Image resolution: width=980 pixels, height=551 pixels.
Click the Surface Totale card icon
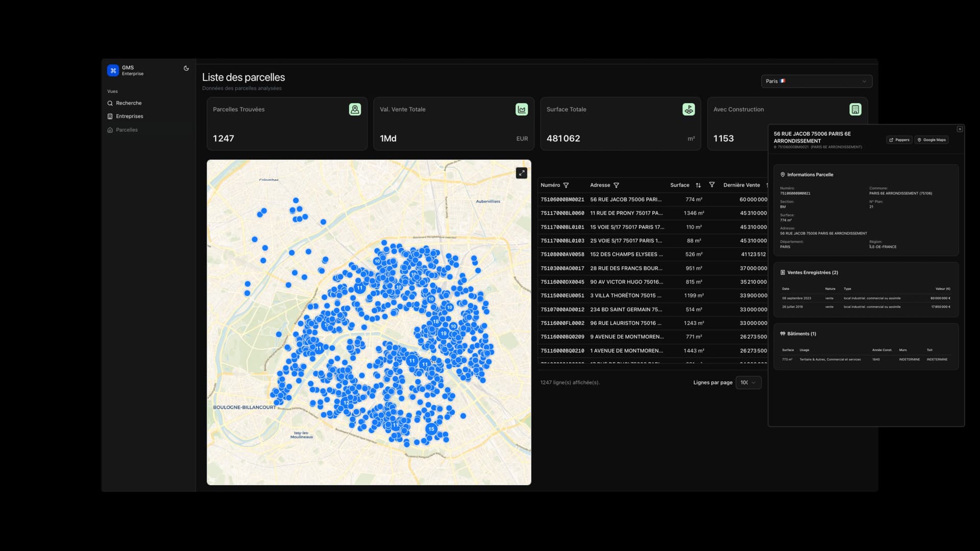[689, 110]
